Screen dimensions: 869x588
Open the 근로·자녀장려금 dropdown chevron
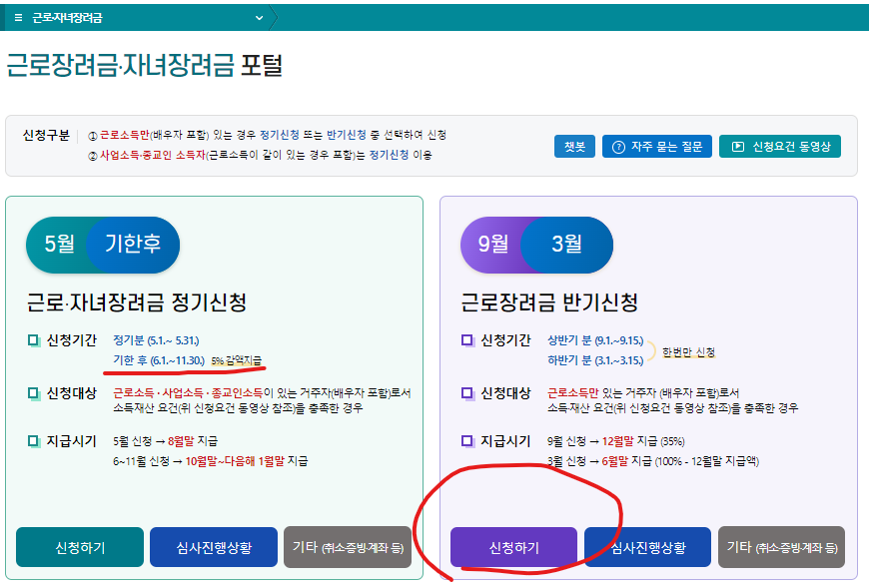pyautogui.click(x=258, y=17)
